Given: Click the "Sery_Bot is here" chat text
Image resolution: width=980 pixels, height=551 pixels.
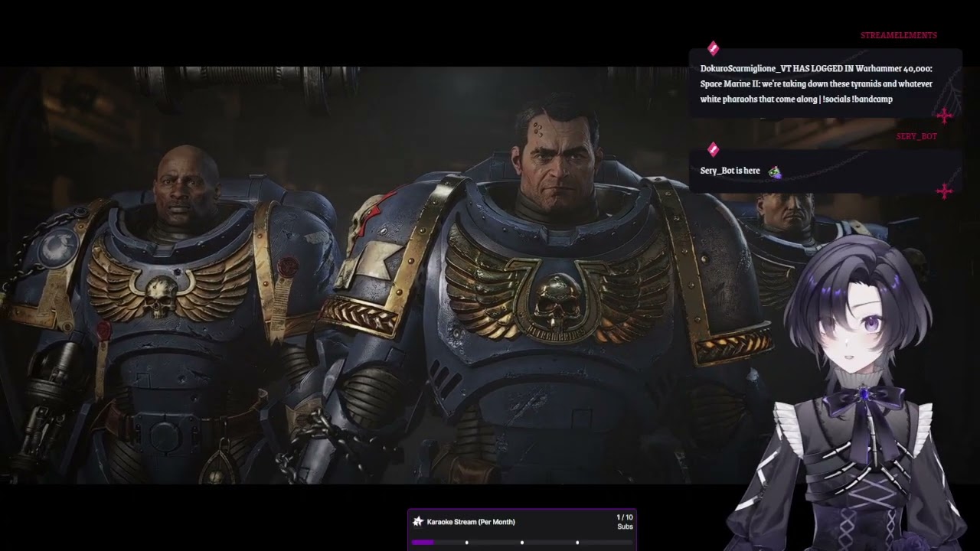Looking at the screenshot, I should click(730, 171).
